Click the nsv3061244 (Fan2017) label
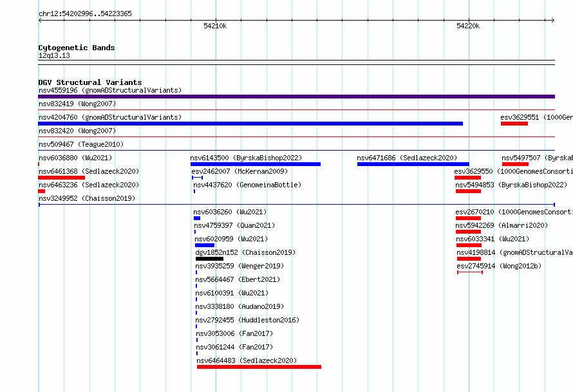This screenshot has height=392, width=573. click(234, 347)
